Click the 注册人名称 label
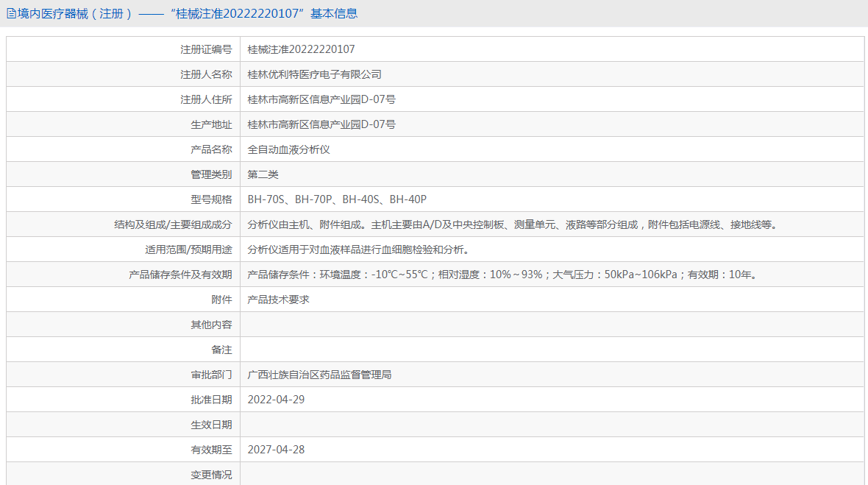Viewport: 868px width, 485px height. coord(206,74)
